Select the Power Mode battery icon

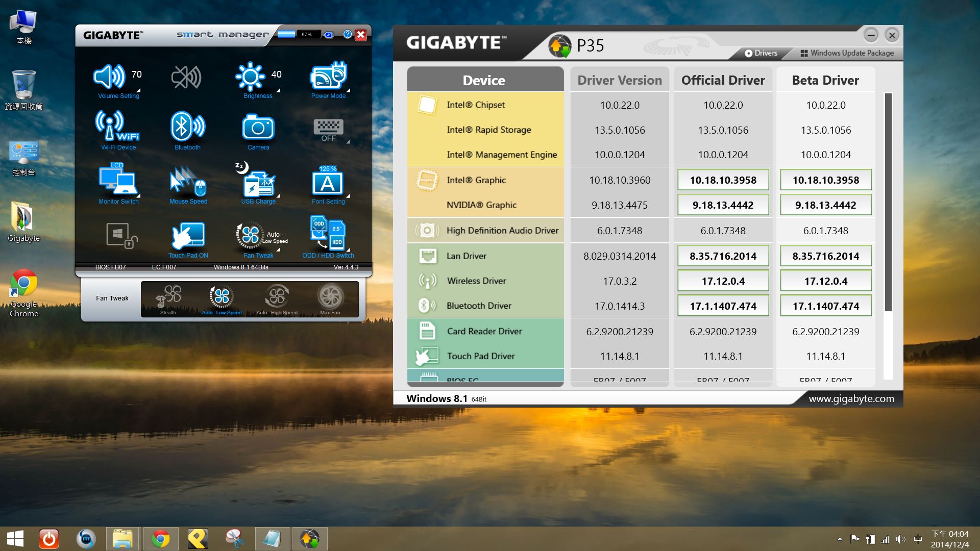tap(329, 76)
